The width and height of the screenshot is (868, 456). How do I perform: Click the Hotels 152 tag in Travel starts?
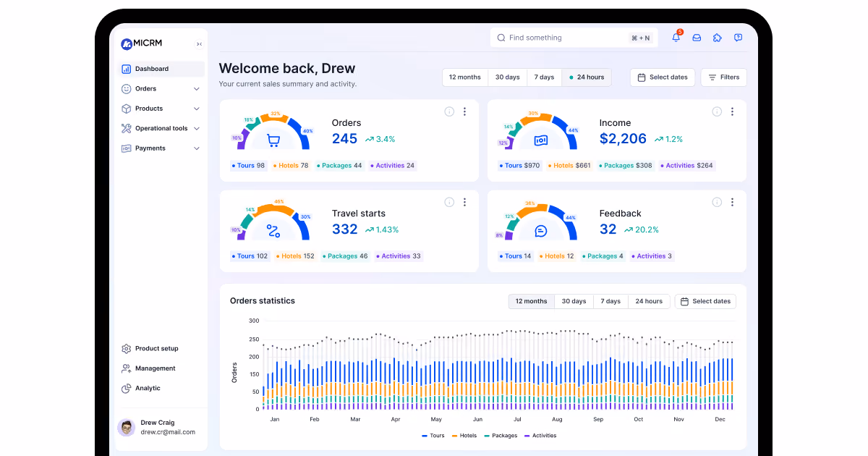click(295, 256)
